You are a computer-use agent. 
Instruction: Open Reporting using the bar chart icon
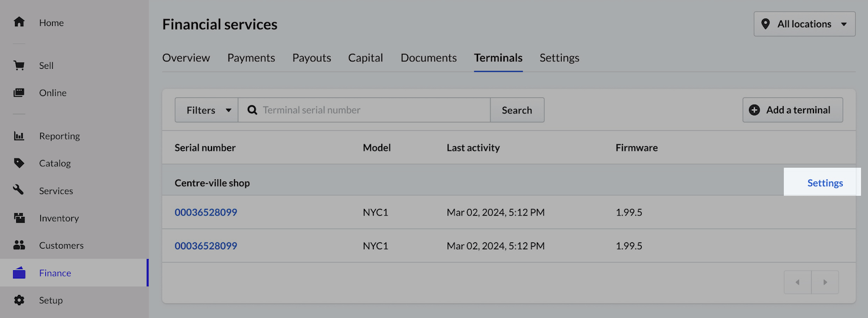[19, 136]
